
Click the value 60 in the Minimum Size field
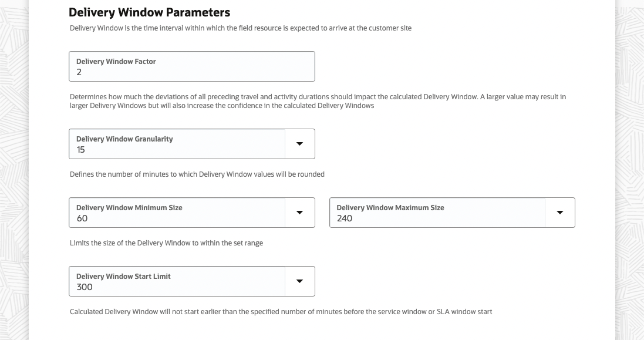[82, 218]
